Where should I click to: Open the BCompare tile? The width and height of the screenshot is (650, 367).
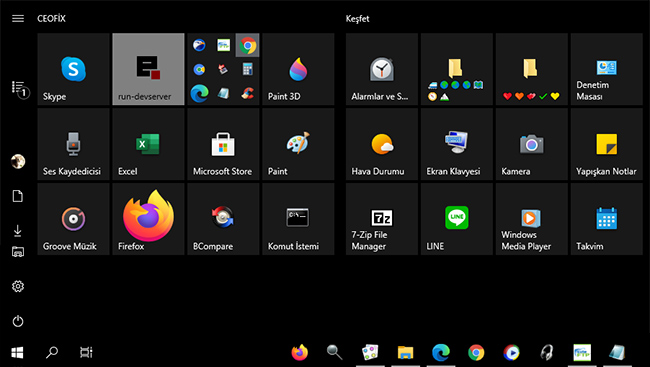point(223,219)
